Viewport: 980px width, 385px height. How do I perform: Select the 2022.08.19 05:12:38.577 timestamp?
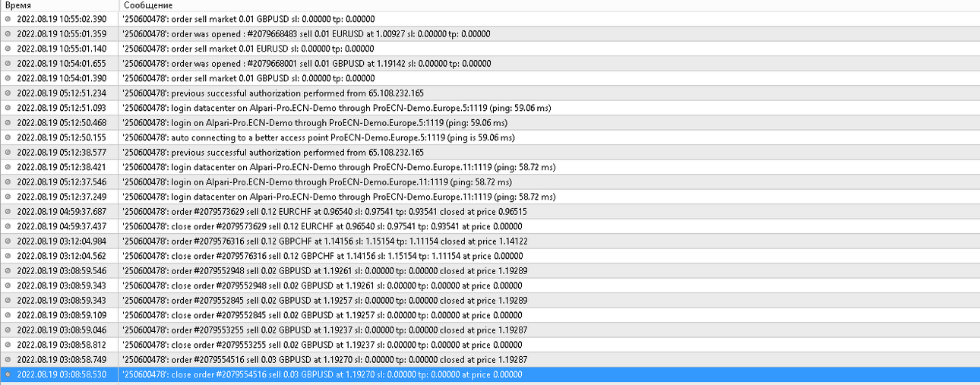pyautogui.click(x=62, y=153)
